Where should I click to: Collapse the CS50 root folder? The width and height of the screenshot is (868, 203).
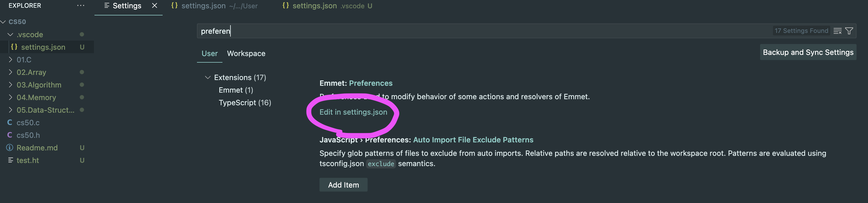[3, 22]
